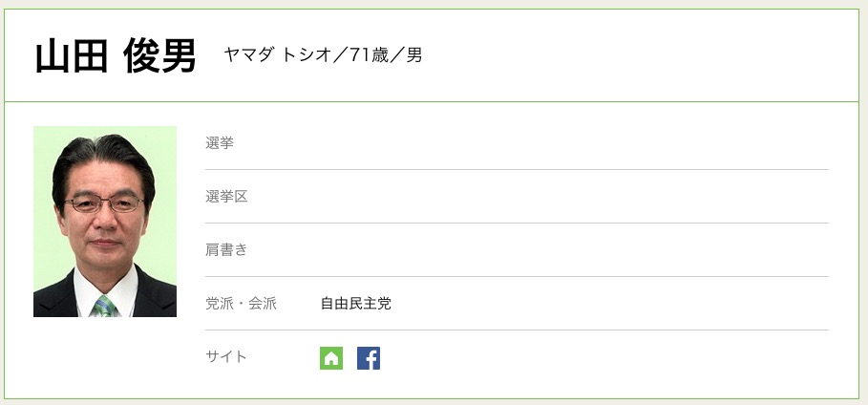
Task: Open the official website home icon
Action: (x=331, y=358)
